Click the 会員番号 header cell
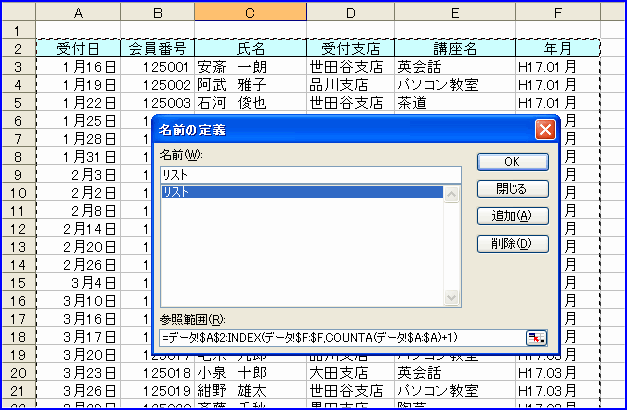 (158, 48)
